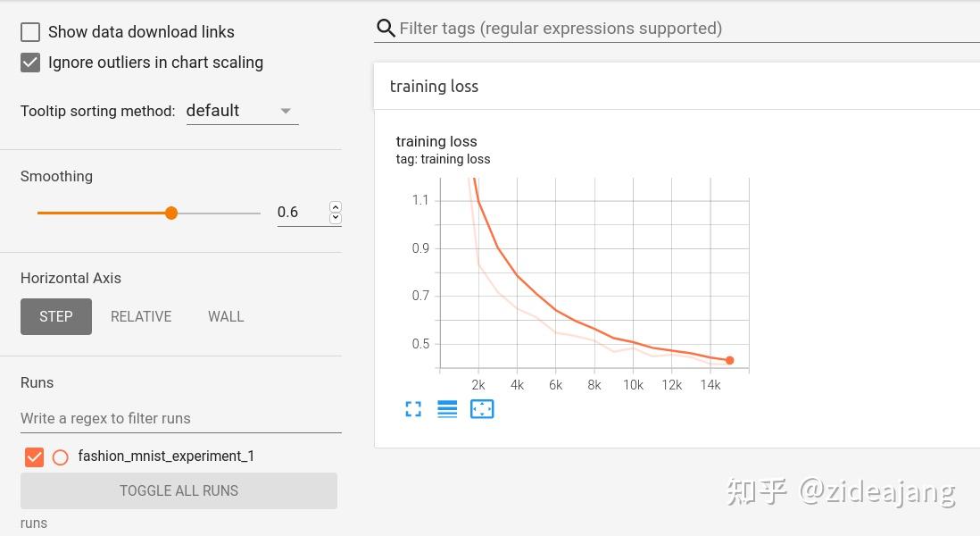Click the smoothing slider handle

coord(171,213)
